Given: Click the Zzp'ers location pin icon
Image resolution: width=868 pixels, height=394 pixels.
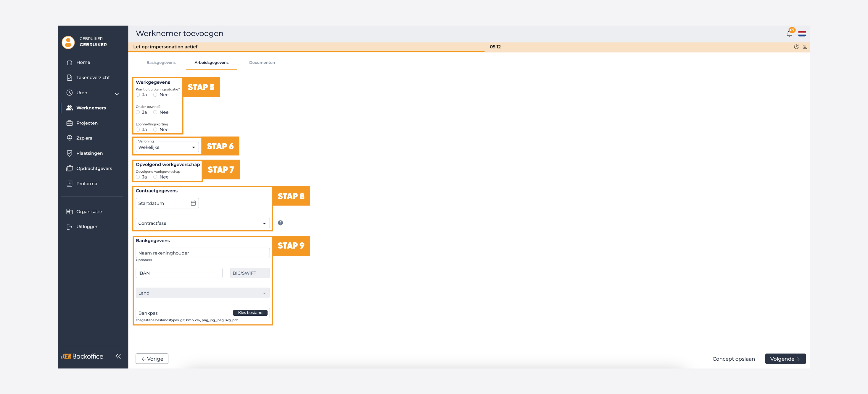Looking at the screenshot, I should point(70,138).
